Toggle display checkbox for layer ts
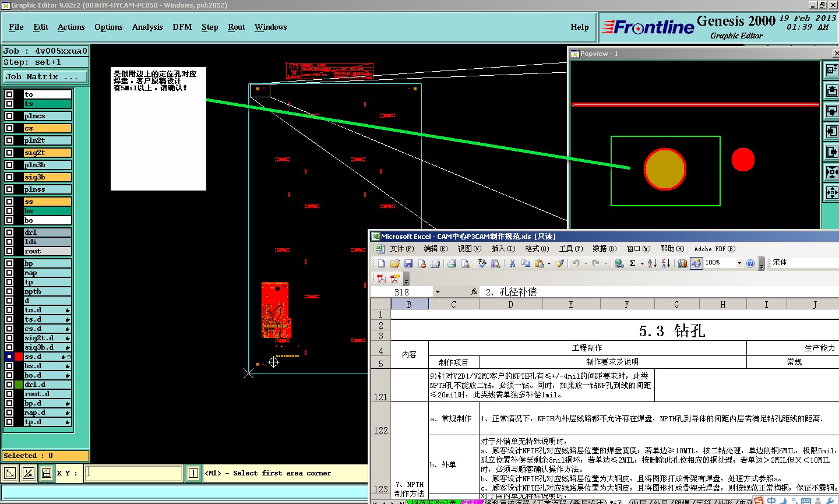 tap(9, 104)
